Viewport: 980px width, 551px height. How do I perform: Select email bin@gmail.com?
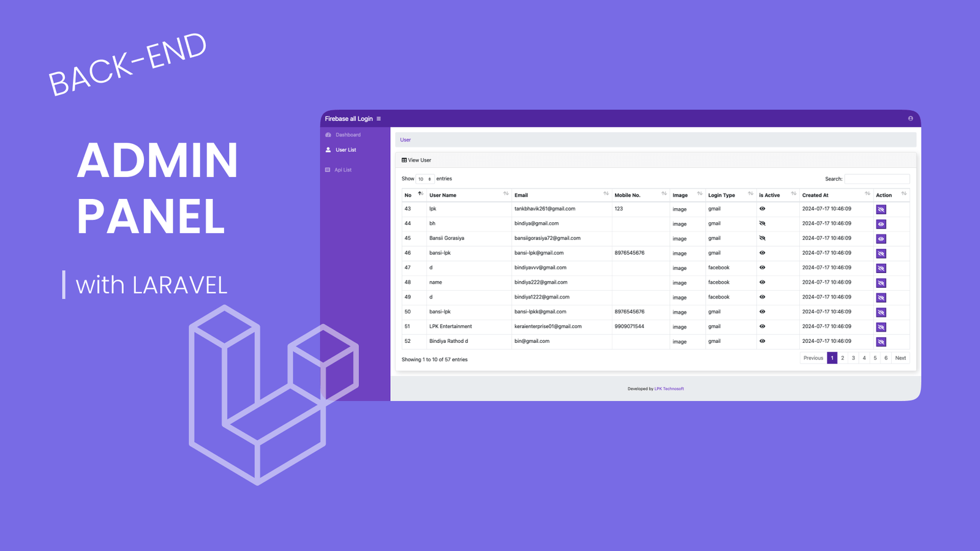point(532,341)
